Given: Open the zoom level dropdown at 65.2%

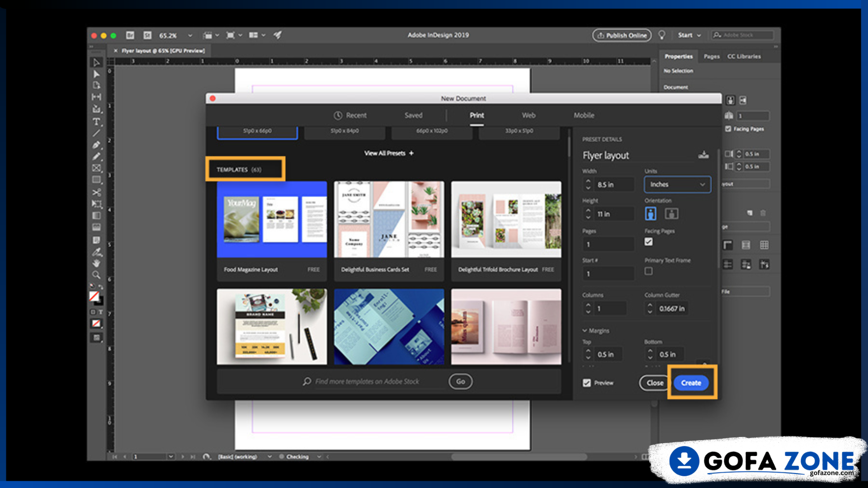Looking at the screenshot, I should point(190,35).
